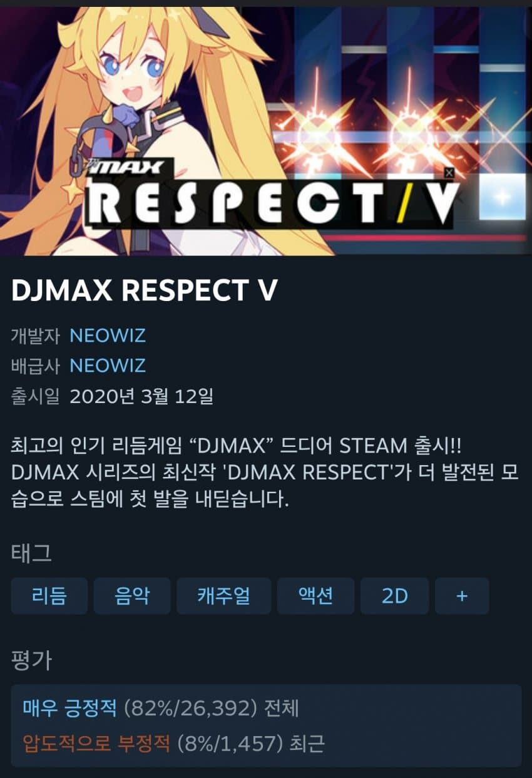Open the publisher NEOWIZ link

coord(108,365)
